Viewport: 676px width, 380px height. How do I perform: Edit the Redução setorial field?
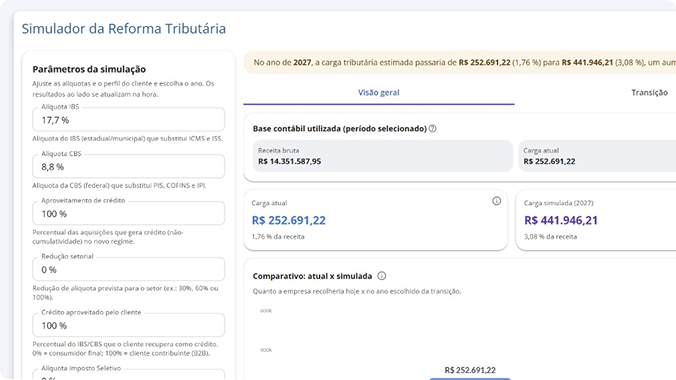pos(128,269)
